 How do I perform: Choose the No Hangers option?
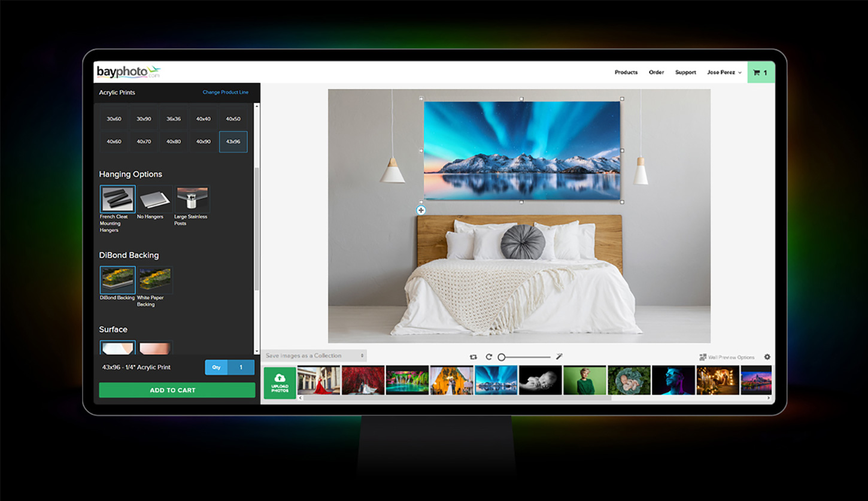(154, 199)
